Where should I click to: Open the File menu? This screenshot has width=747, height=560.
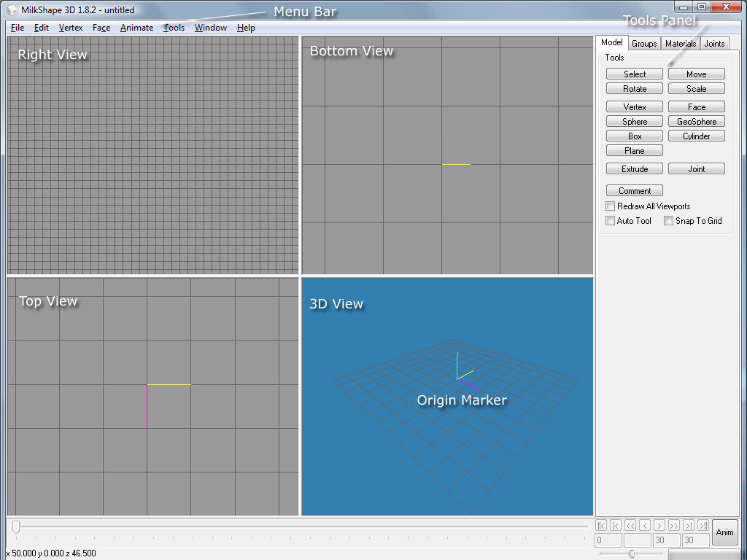(x=18, y=28)
